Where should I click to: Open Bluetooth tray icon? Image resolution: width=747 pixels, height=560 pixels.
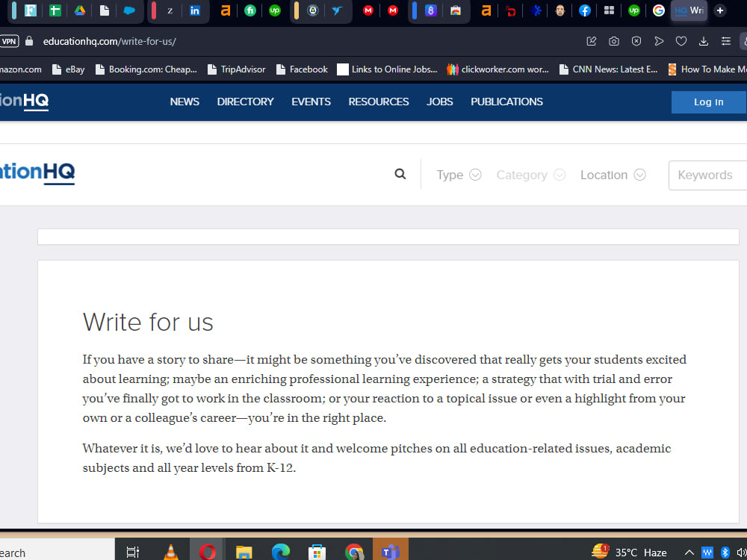(x=725, y=553)
